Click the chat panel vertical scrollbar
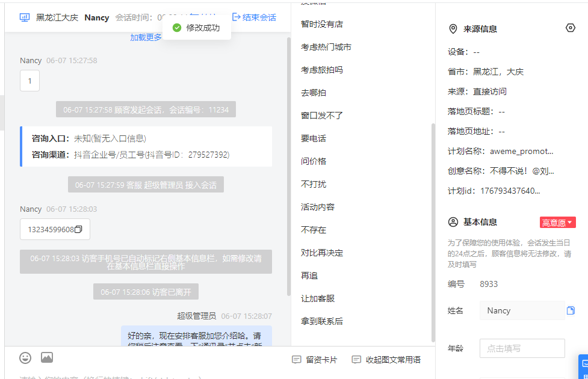This screenshot has width=588, height=379. pyautogui.click(x=289, y=167)
